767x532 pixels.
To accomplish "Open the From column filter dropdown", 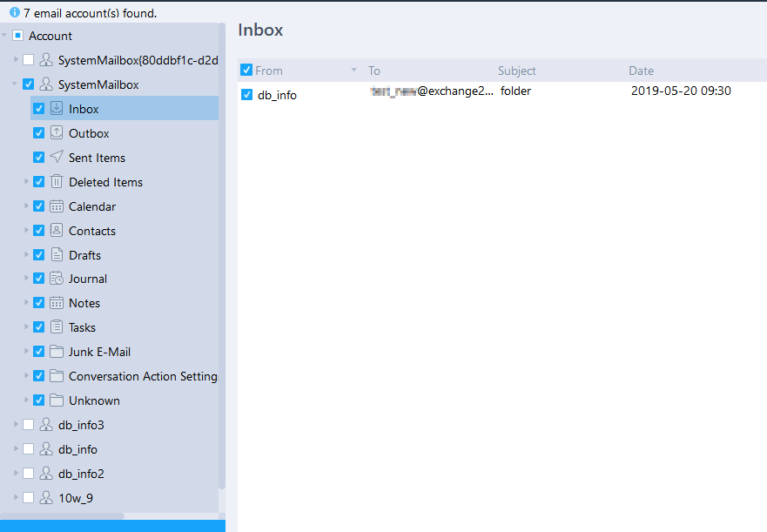I will point(353,70).
